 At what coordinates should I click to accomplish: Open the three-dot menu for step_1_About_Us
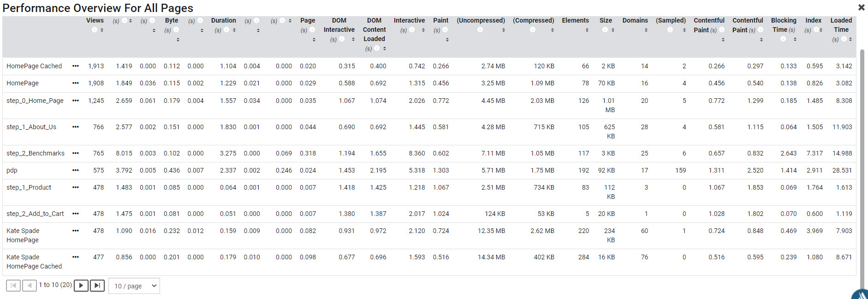tap(76, 127)
